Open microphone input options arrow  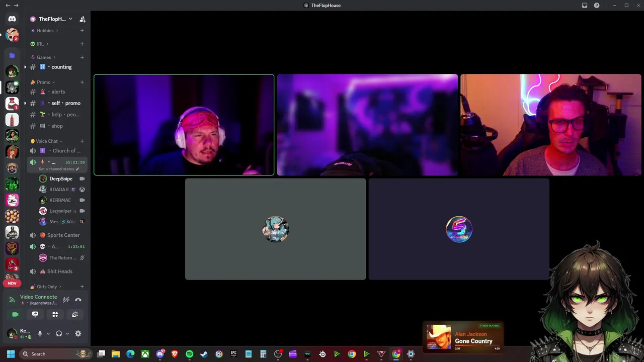point(48,333)
